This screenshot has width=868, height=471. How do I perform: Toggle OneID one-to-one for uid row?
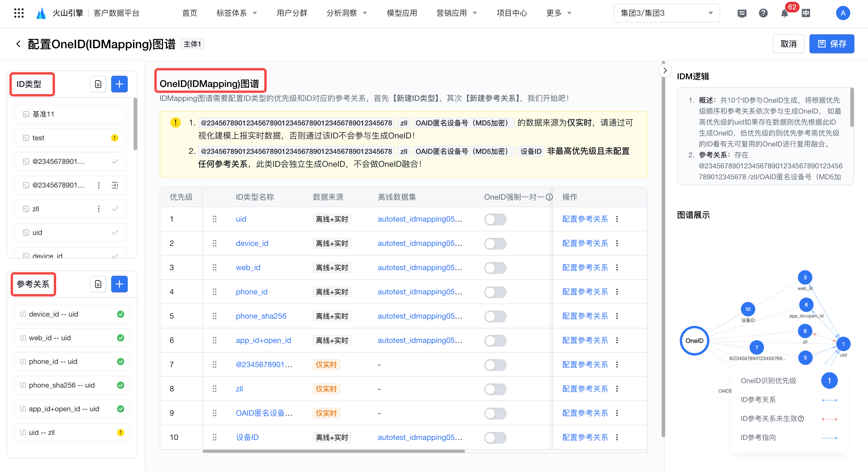495,220
